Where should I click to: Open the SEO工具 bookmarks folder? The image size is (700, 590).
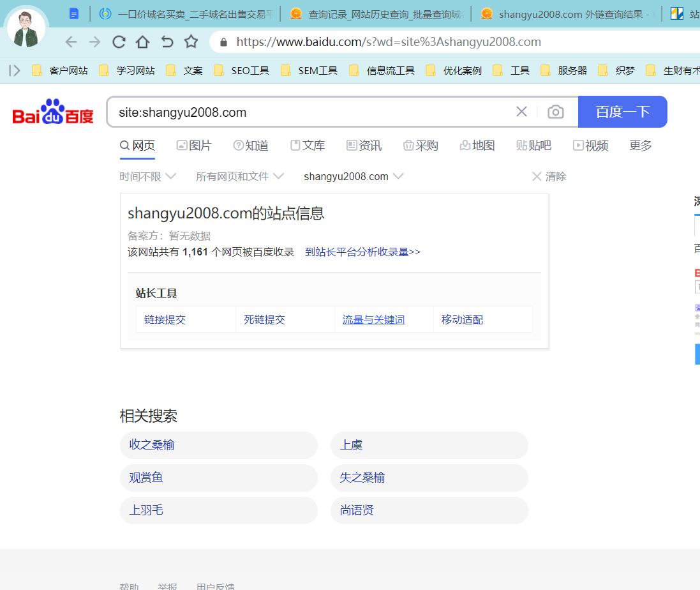[x=249, y=70]
